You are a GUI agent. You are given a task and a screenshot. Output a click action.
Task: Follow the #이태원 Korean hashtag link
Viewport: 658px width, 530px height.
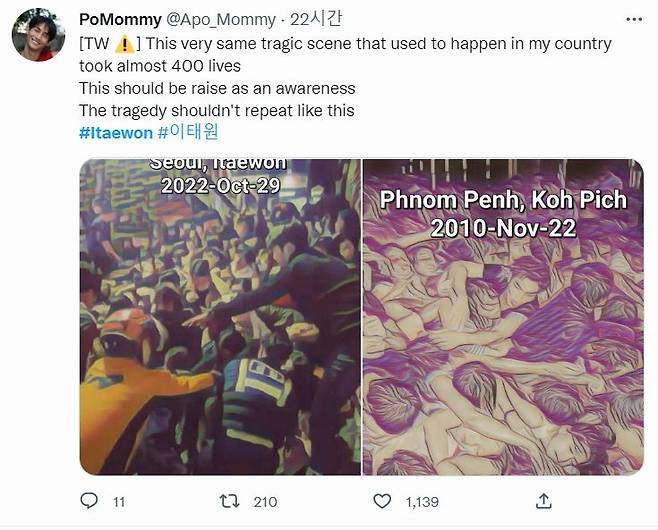coord(187,133)
